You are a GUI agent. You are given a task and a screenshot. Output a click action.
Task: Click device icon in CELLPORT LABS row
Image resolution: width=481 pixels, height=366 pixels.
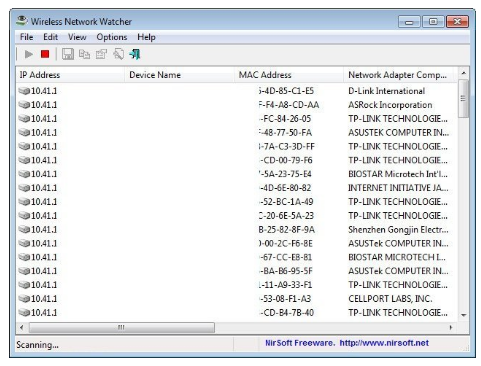pos(24,299)
